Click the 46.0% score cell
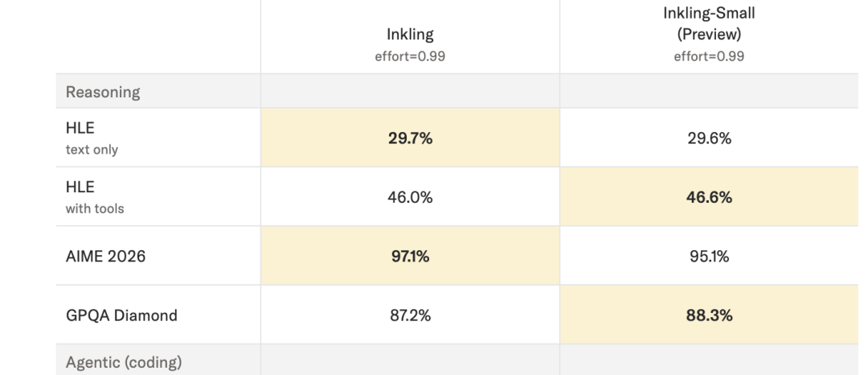 coord(410,196)
